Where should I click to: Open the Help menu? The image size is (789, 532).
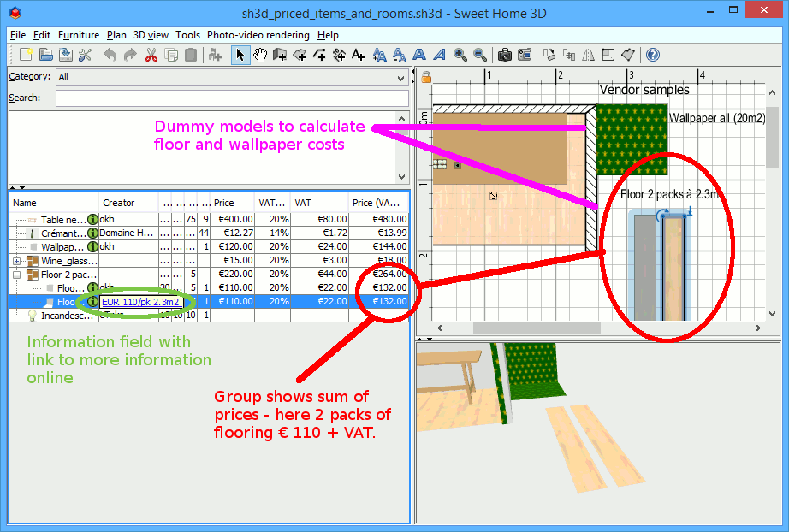(328, 35)
